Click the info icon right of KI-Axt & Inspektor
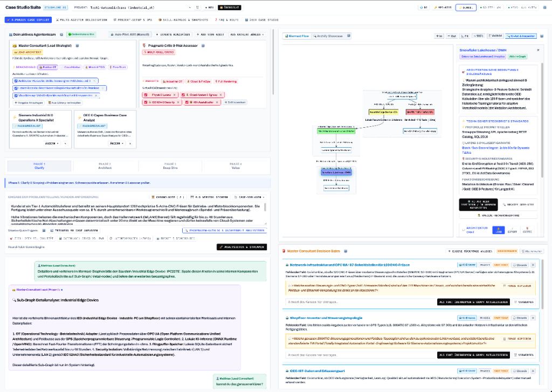This screenshot has width=552, height=392. click(x=542, y=36)
